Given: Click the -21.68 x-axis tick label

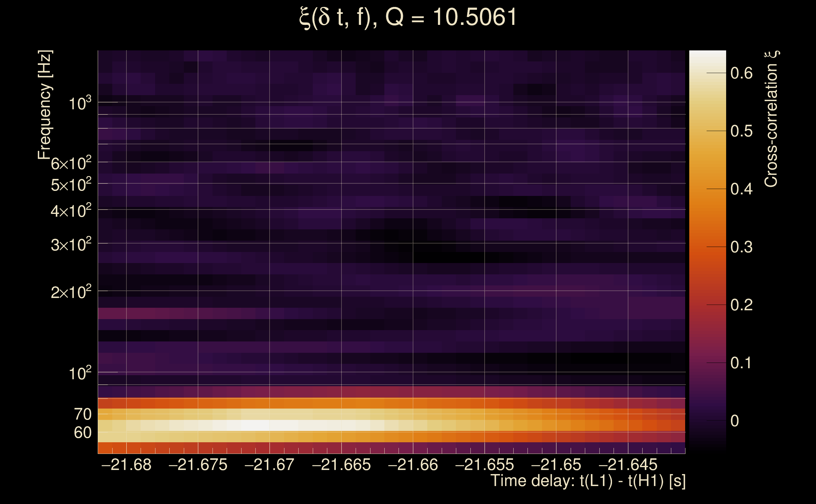Looking at the screenshot, I should coord(126,465).
